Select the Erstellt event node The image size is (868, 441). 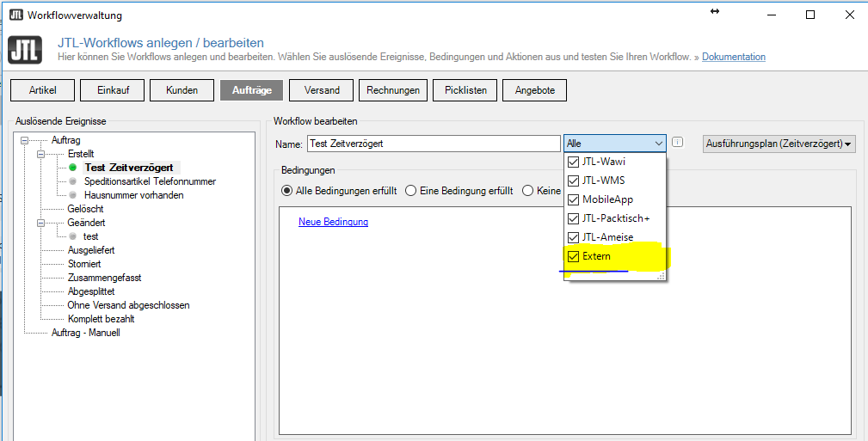[81, 154]
